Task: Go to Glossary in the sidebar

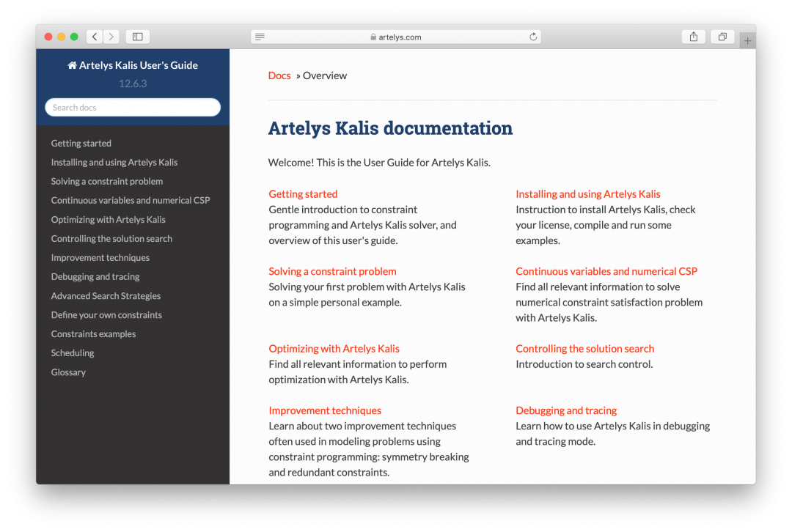Action: point(68,372)
